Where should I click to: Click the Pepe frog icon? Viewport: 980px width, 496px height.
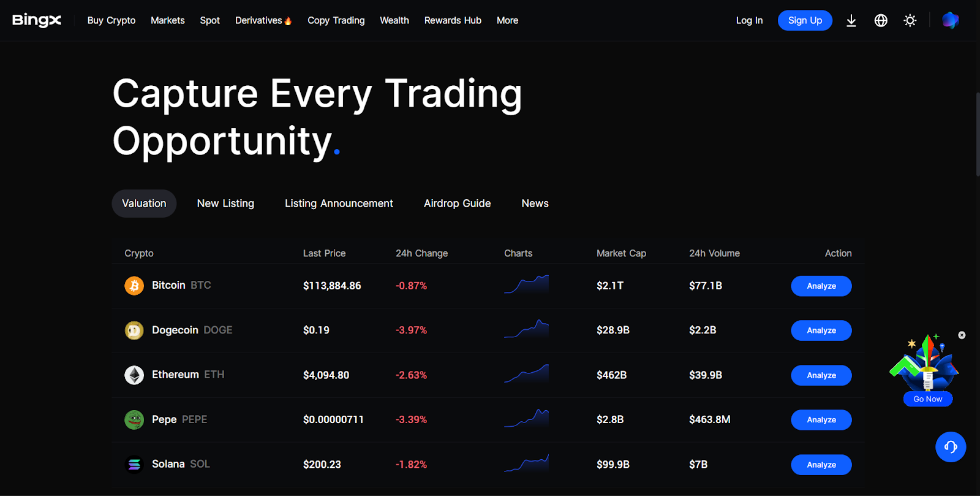[x=134, y=420]
